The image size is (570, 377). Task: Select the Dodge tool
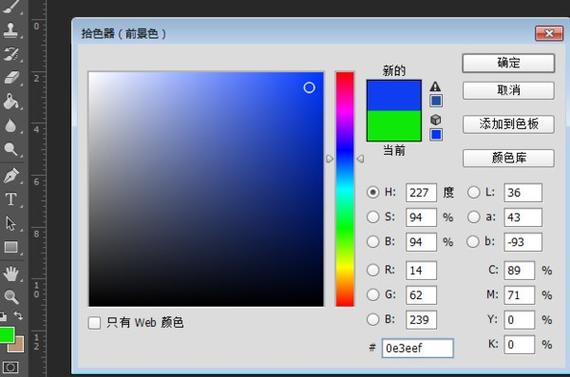tap(11, 149)
